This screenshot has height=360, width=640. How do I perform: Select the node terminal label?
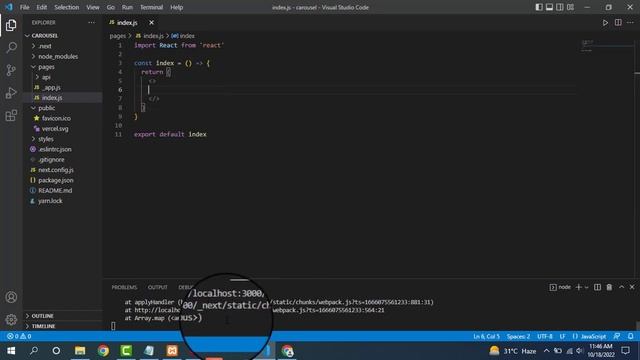click(x=560, y=287)
